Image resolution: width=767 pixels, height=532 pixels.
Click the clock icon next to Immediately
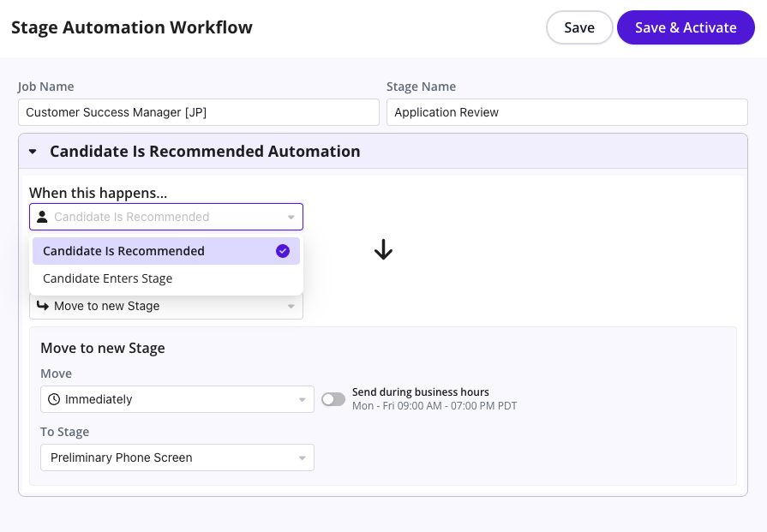coord(54,399)
